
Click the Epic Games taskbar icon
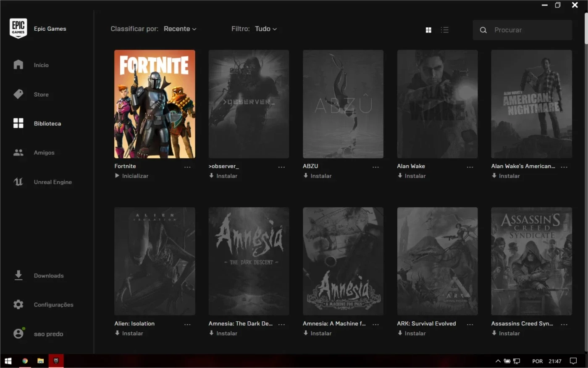(56, 361)
